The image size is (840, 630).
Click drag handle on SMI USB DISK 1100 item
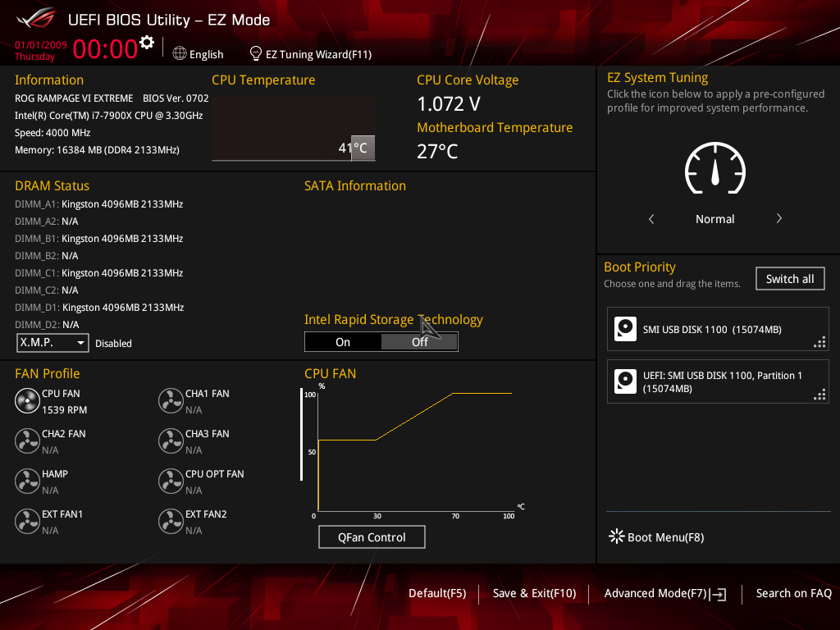(x=819, y=342)
